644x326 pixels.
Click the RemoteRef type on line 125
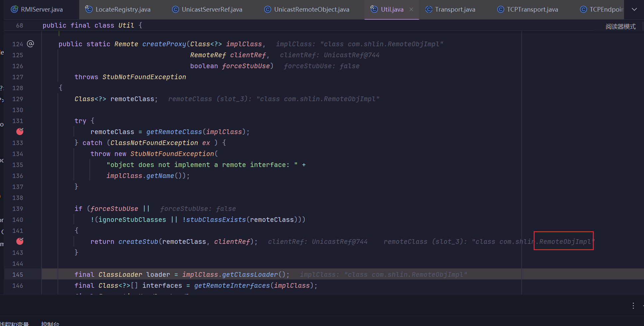point(208,55)
